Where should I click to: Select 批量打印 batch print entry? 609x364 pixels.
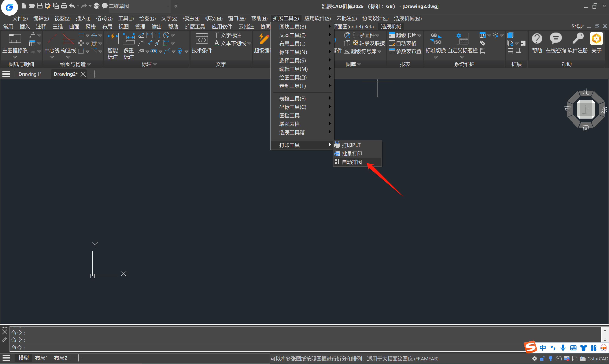click(x=352, y=153)
